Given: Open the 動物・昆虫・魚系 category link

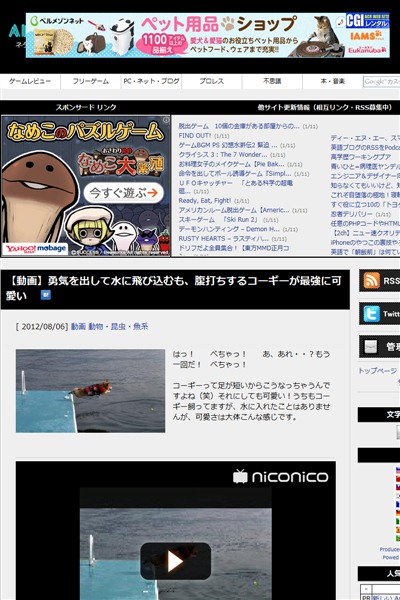Looking at the screenshot, I should click(x=118, y=327).
